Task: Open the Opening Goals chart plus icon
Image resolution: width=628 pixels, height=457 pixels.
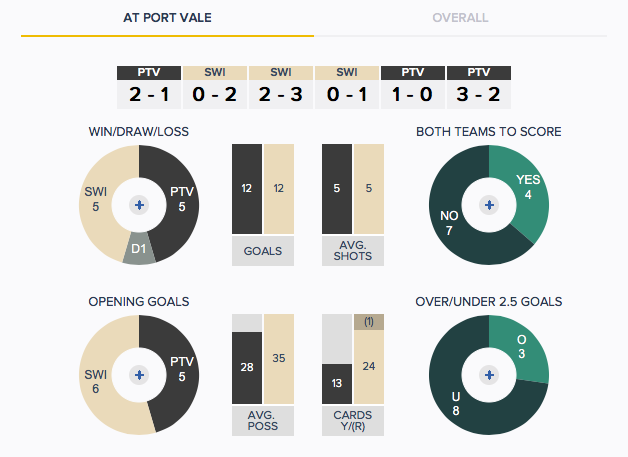Action: (139, 375)
